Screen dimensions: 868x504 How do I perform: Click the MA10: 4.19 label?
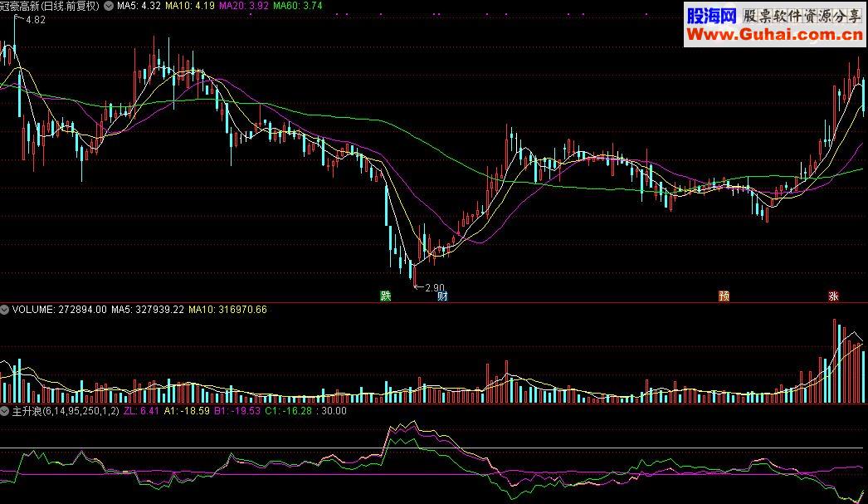click(x=190, y=6)
